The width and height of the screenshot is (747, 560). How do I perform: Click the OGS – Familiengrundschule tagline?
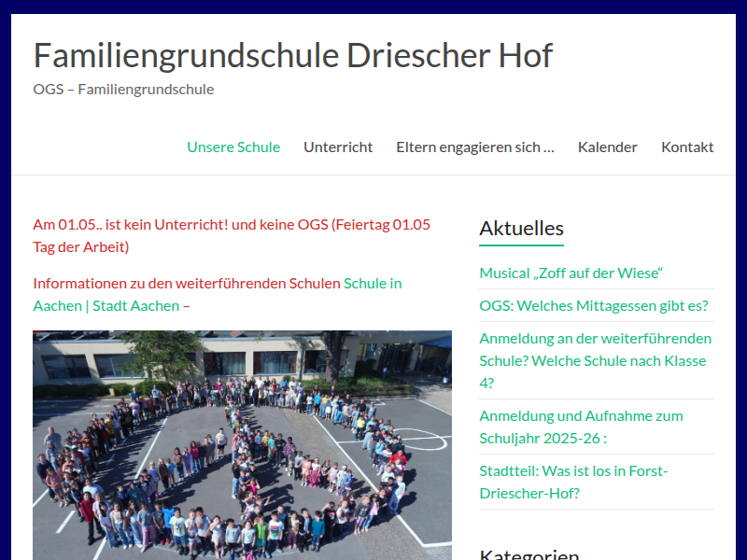pyautogui.click(x=123, y=89)
